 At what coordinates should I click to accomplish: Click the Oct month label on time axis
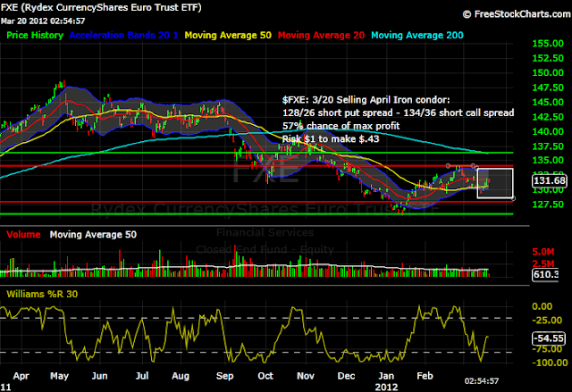pyautogui.click(x=265, y=376)
